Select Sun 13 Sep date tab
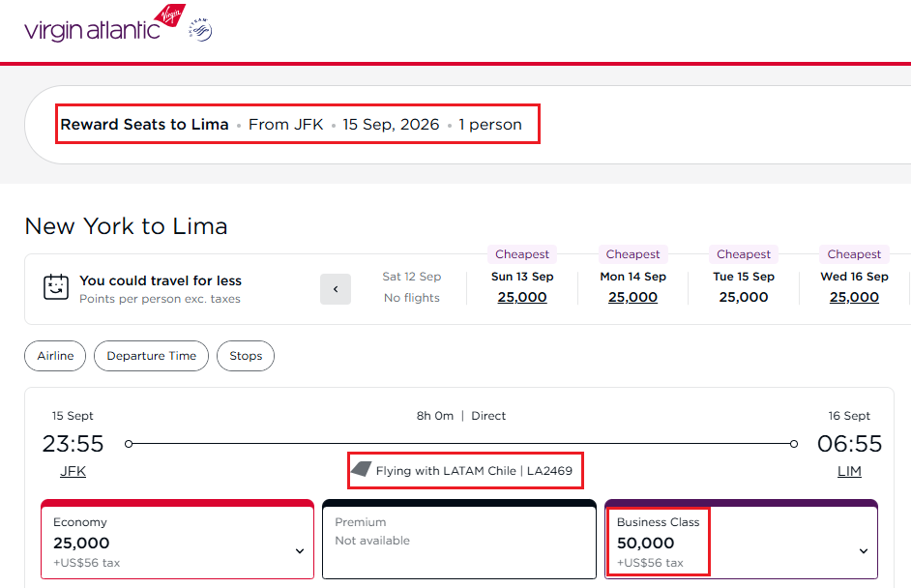This screenshot has height=588, width=911. tap(522, 287)
